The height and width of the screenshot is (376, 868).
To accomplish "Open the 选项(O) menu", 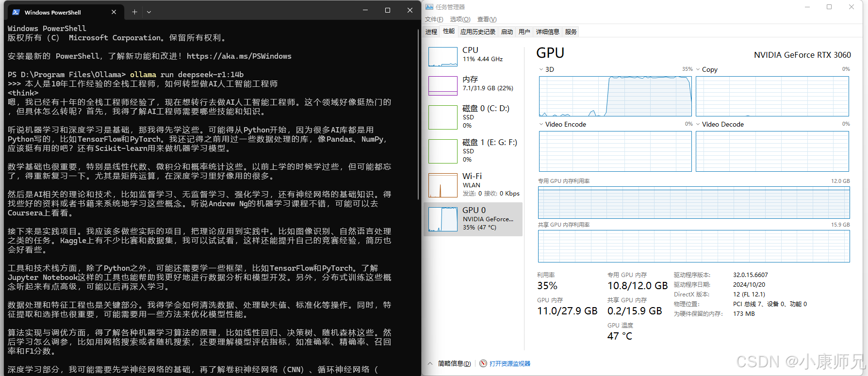I will click(x=460, y=19).
